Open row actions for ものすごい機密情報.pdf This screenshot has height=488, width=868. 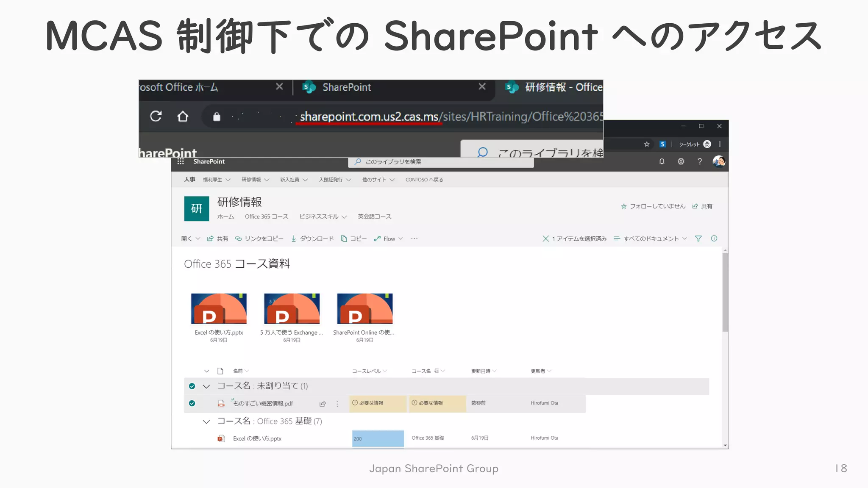coord(337,404)
